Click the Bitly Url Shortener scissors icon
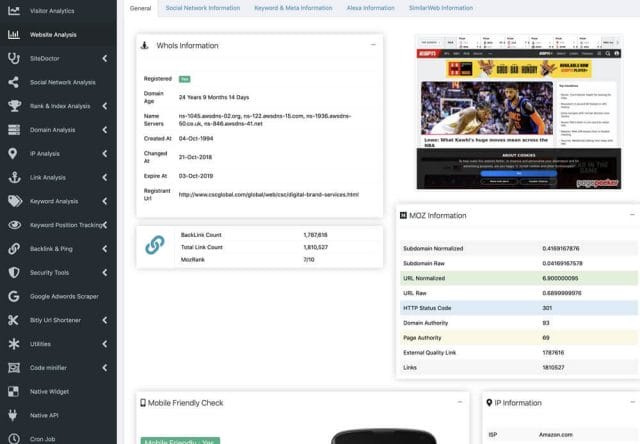Screen dimensions: 640x444 (x=13, y=320)
